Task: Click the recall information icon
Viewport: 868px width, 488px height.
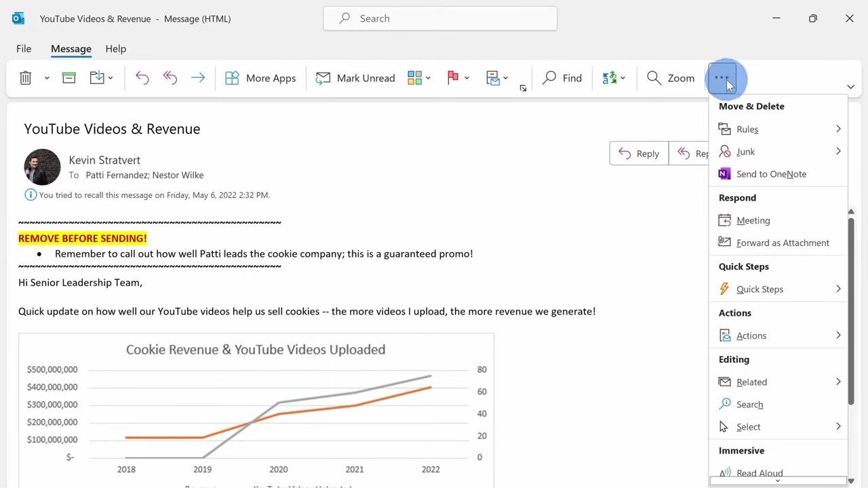Action: click(x=31, y=195)
